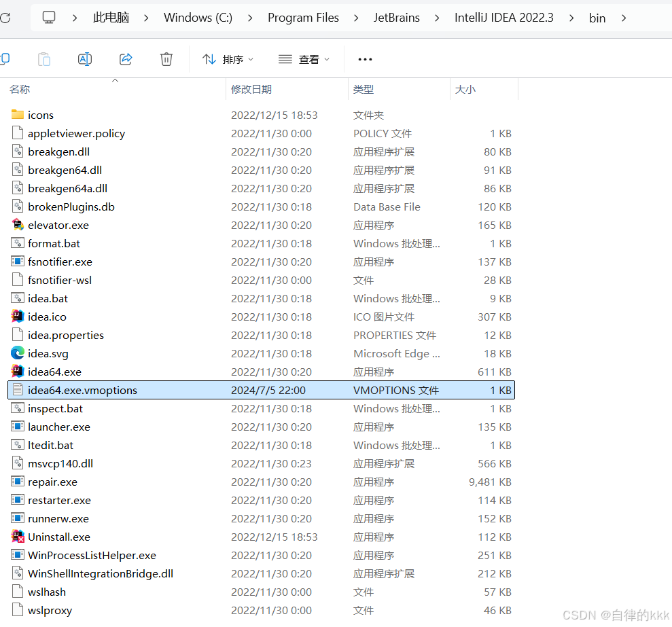Sort by Name (名称) column header
672x627 pixels.
click(x=20, y=89)
